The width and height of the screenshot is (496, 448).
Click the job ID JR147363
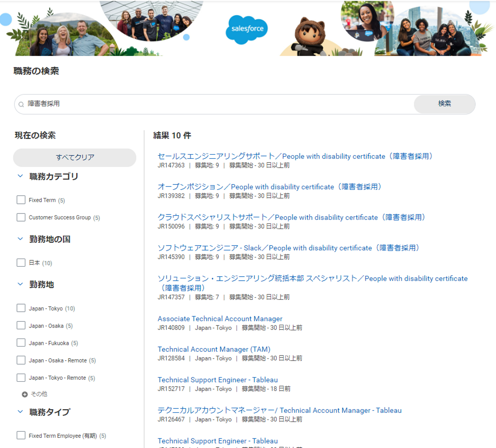(x=171, y=165)
